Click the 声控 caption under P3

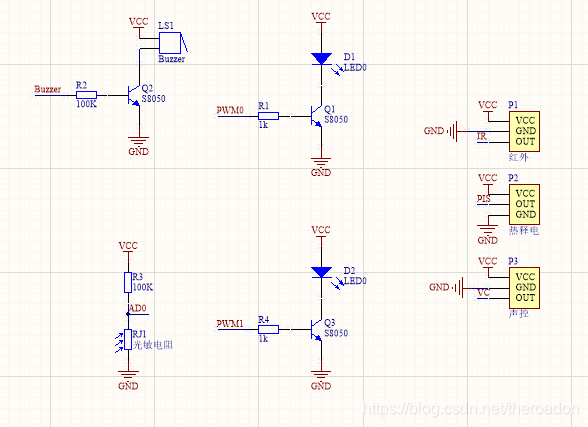pyautogui.click(x=519, y=313)
